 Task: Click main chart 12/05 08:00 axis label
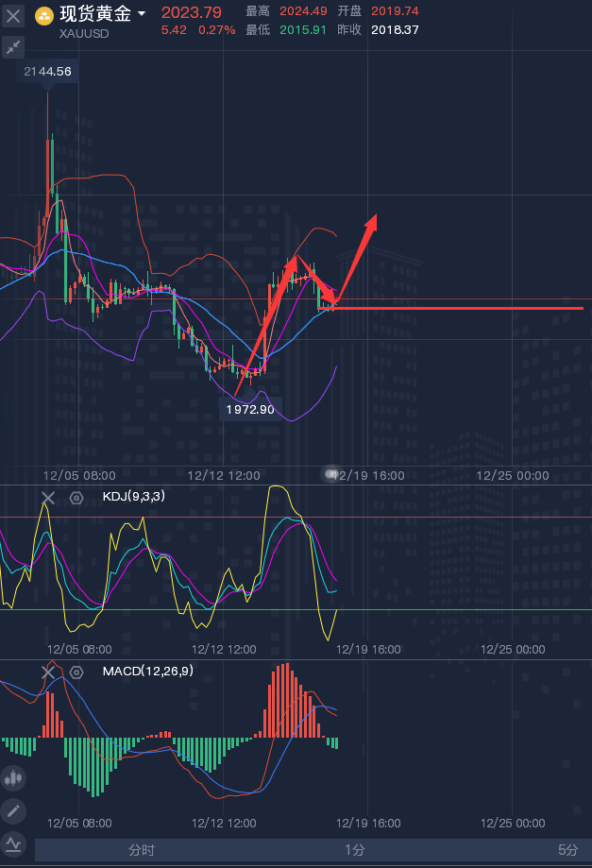click(x=79, y=475)
